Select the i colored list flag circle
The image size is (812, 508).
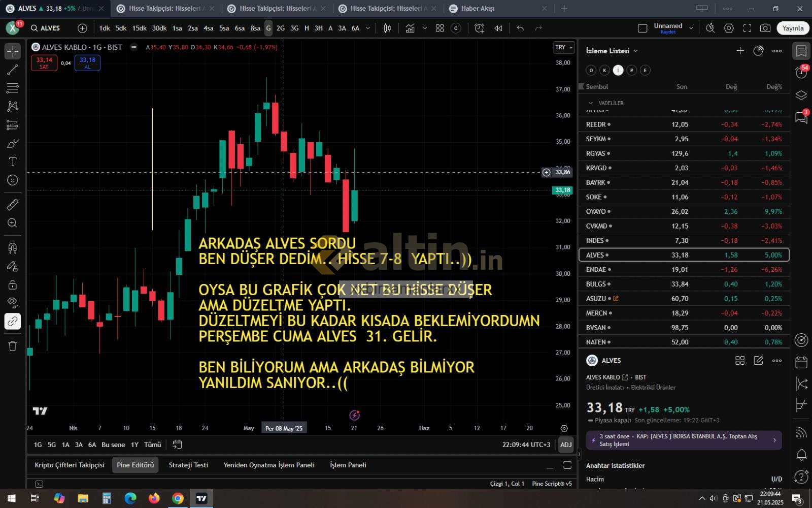tap(618, 70)
